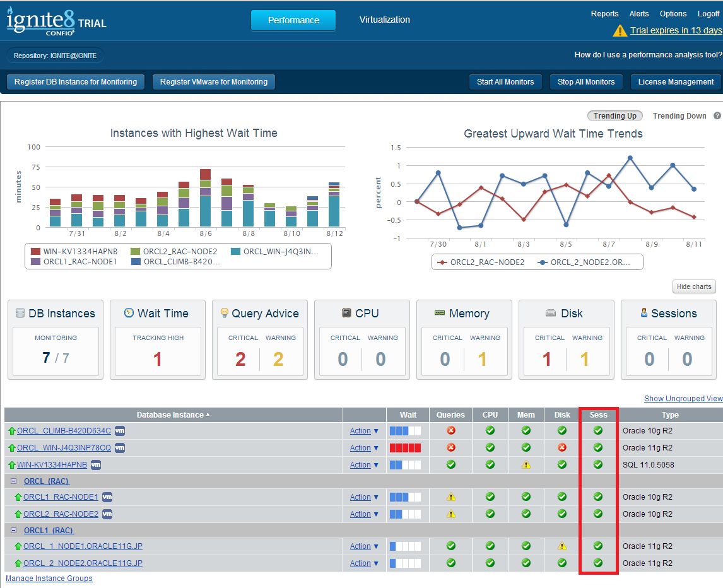Viewport: 723px width, 588px height.
Task: Open the Options menu
Action: (673, 14)
